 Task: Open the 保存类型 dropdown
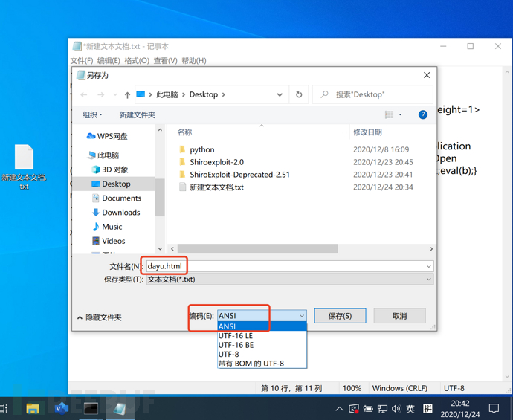pos(289,280)
